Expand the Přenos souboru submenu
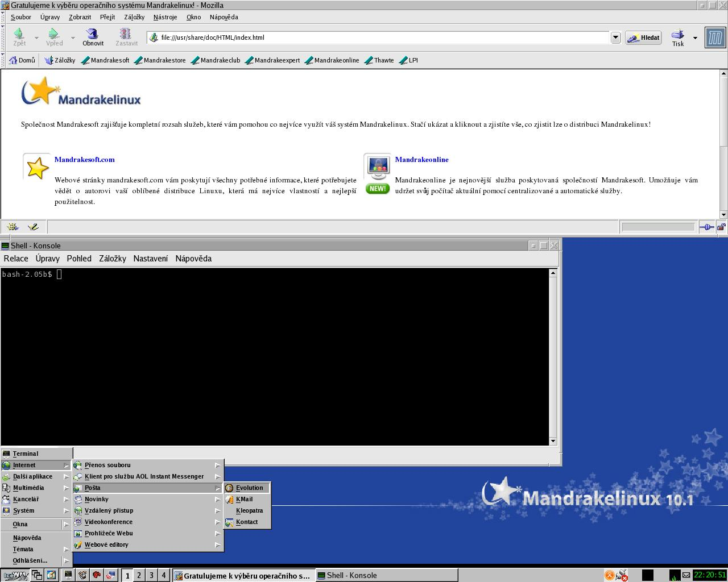 click(x=148, y=465)
